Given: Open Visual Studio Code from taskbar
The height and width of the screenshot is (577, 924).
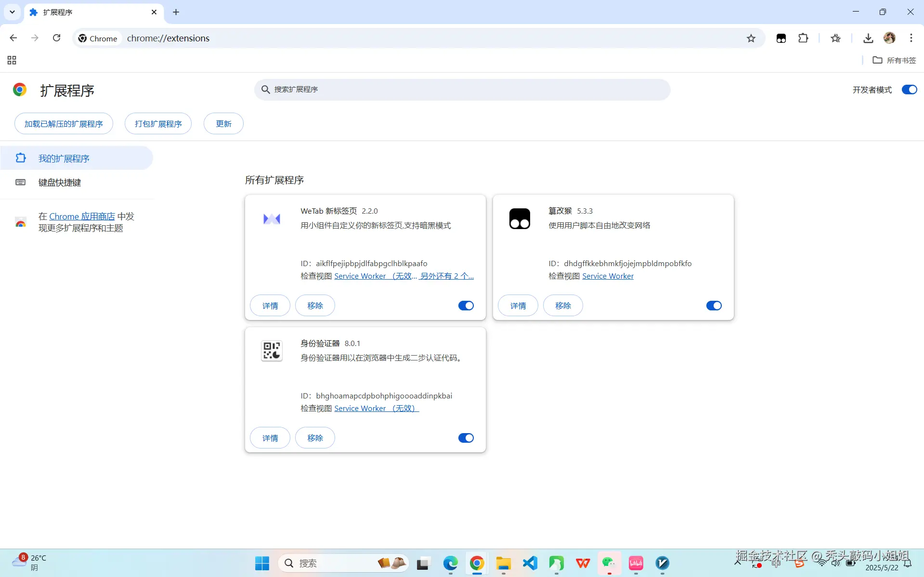Looking at the screenshot, I should pyautogui.click(x=530, y=563).
